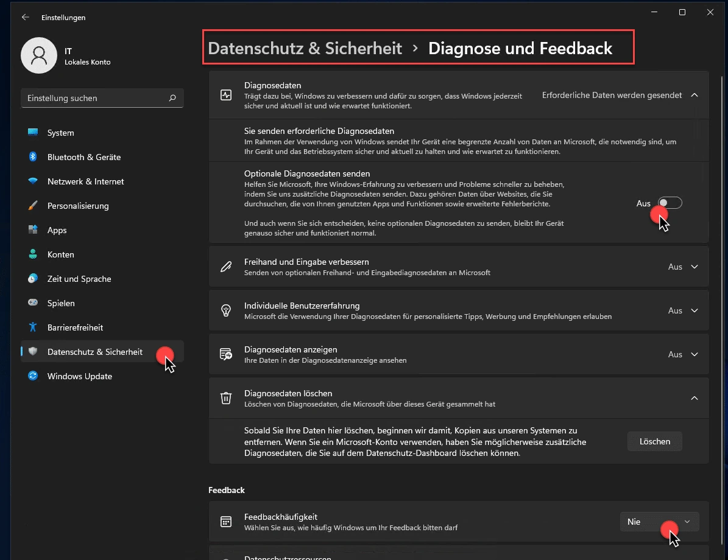Go back using the arrow beside Einstellungen

point(25,17)
